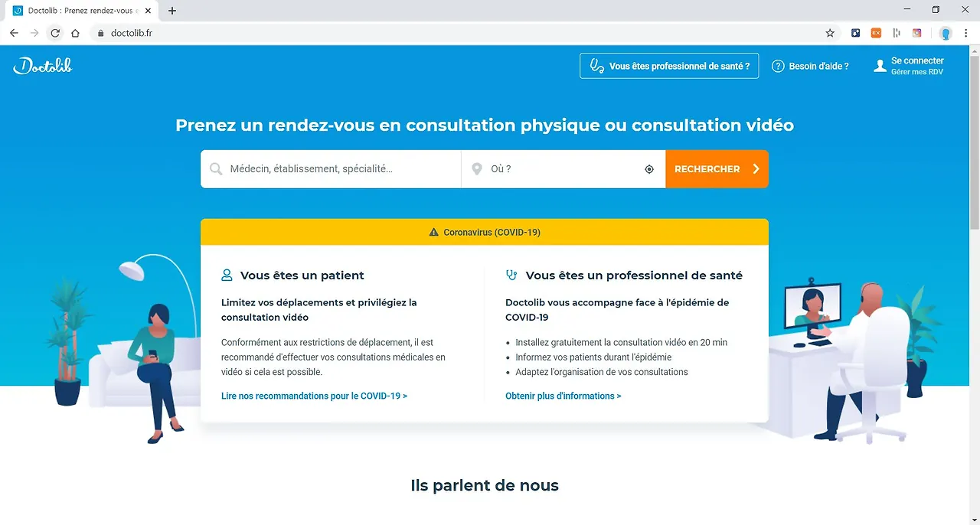Click the orange RECHERCHER button
The width and height of the screenshot is (980, 525).
click(717, 169)
